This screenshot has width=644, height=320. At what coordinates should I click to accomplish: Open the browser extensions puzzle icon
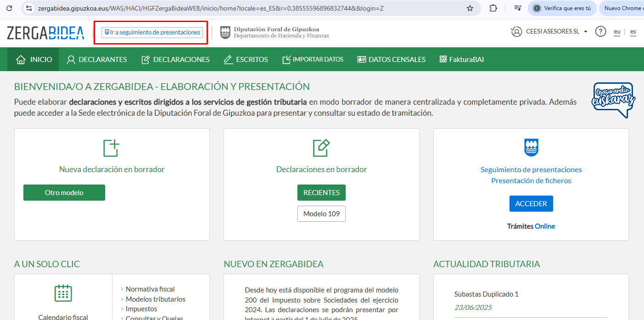(493, 8)
